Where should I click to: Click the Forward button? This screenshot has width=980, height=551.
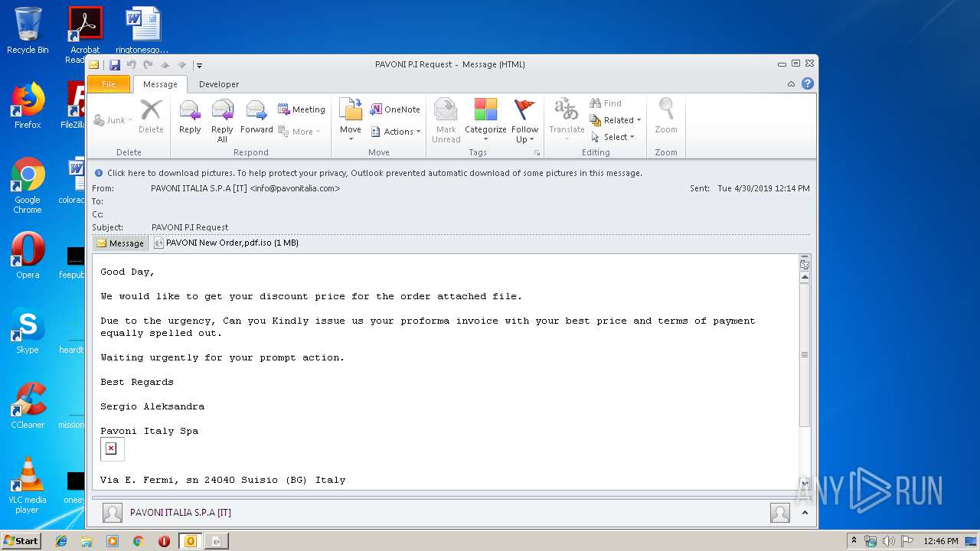256,117
